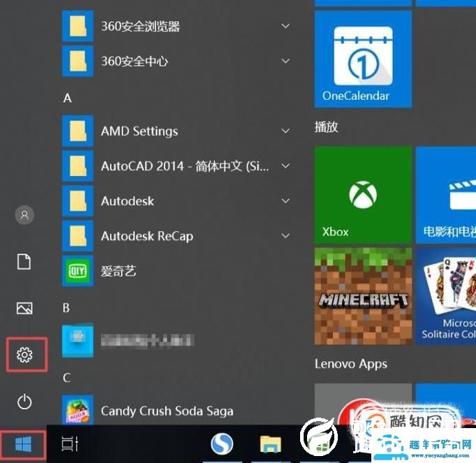Viewport: 476px width, 463px height.
Task: Select the 爱奇艺 label text
Action: pyautogui.click(x=119, y=271)
